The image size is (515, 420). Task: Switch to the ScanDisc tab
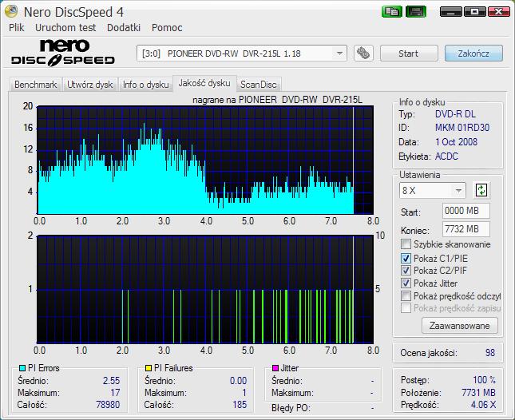click(x=259, y=85)
